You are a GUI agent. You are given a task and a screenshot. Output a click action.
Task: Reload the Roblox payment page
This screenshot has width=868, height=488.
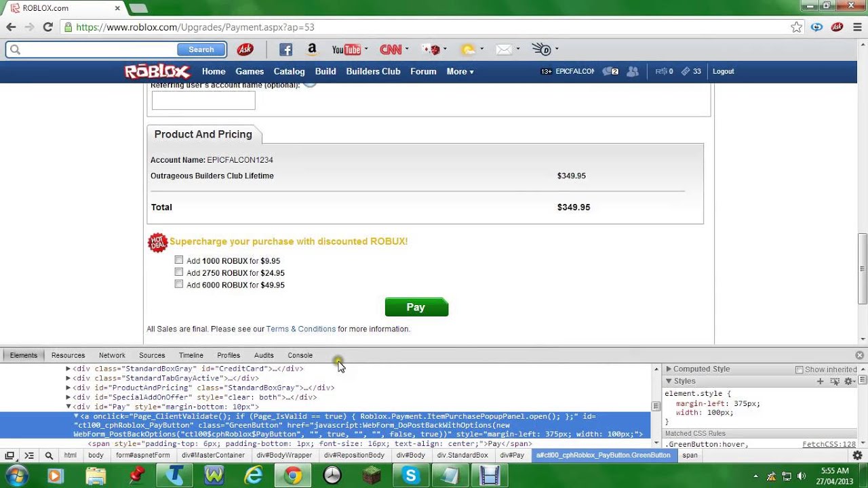click(47, 27)
